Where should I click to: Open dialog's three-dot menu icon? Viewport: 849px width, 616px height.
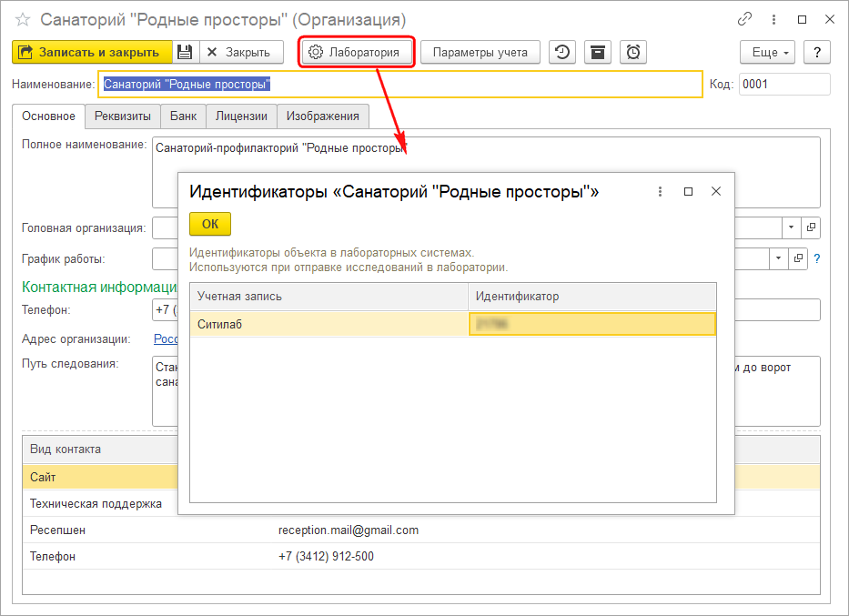click(x=660, y=191)
